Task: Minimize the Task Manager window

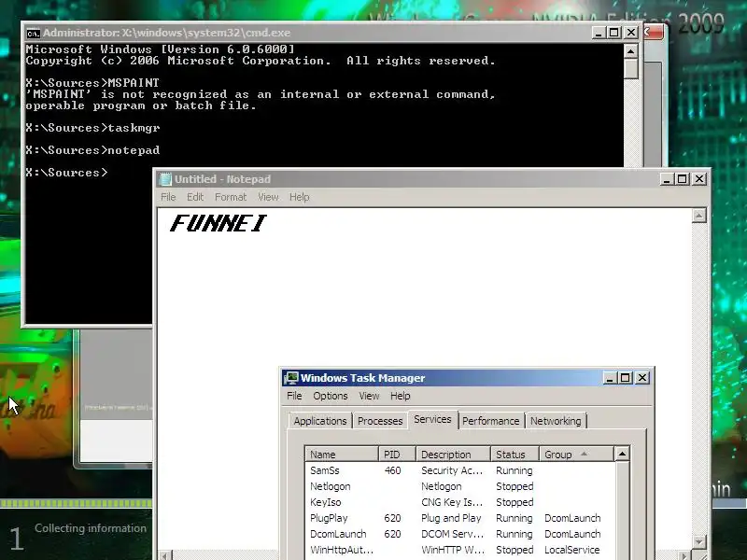Action: pyautogui.click(x=610, y=378)
